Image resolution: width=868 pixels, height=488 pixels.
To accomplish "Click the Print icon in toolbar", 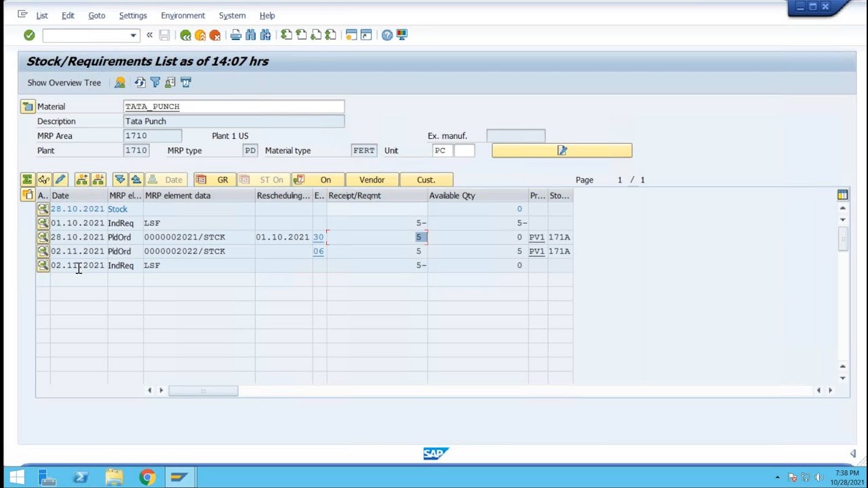I will pos(236,35).
